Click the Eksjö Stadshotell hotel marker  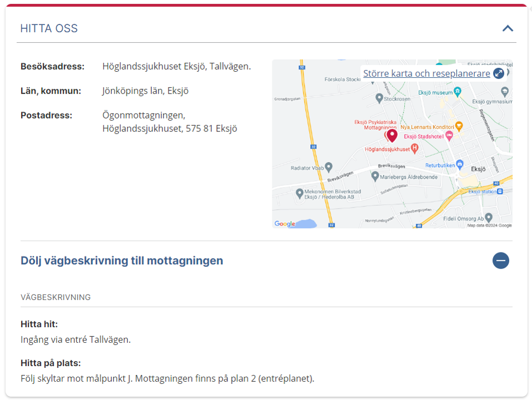[449, 136]
